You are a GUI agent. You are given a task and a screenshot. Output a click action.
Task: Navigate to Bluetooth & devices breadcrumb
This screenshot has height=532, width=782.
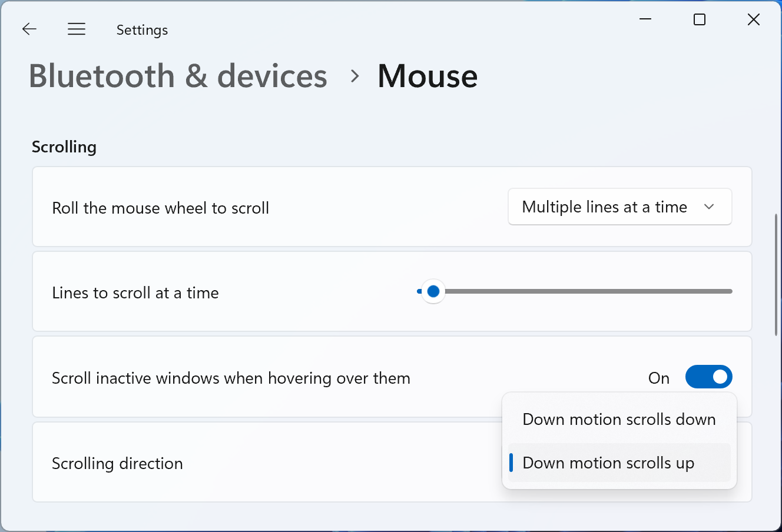coord(178,76)
